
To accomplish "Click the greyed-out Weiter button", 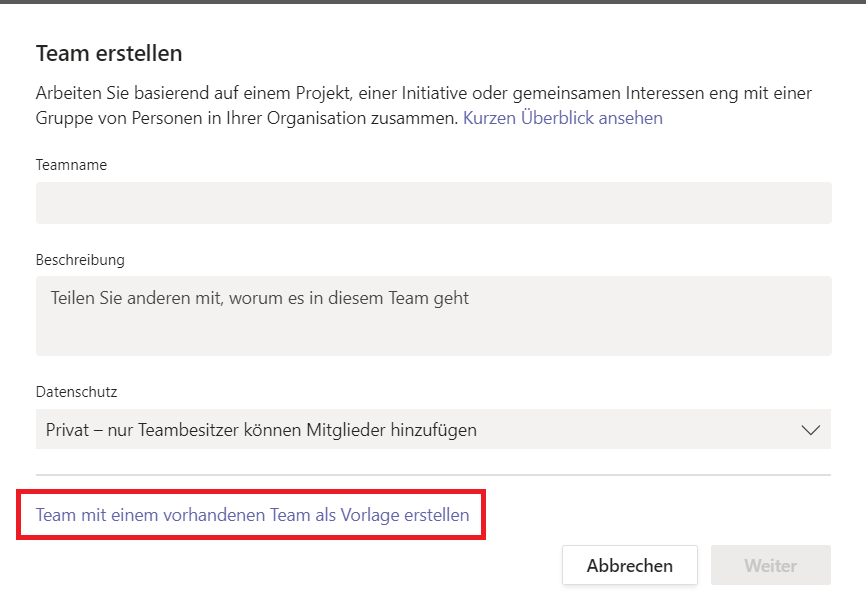I will point(770,565).
